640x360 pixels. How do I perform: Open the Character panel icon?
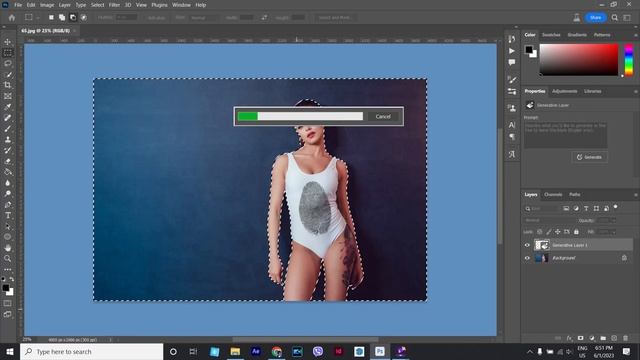512,125
